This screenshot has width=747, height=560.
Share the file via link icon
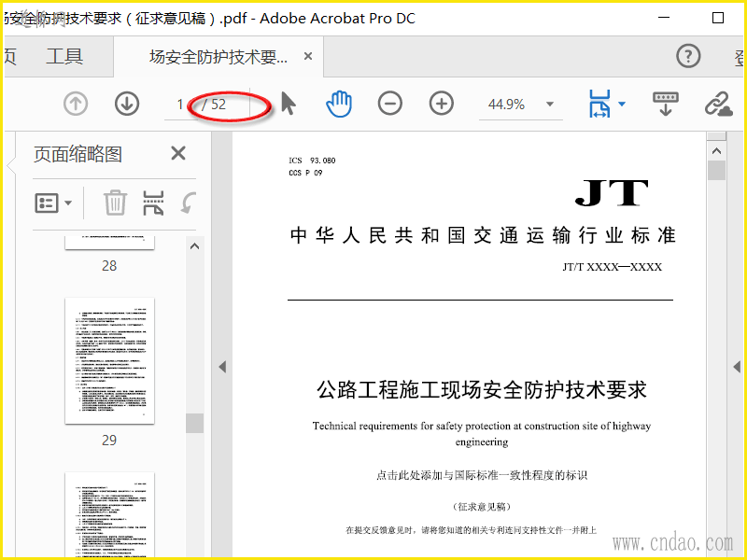point(718,104)
